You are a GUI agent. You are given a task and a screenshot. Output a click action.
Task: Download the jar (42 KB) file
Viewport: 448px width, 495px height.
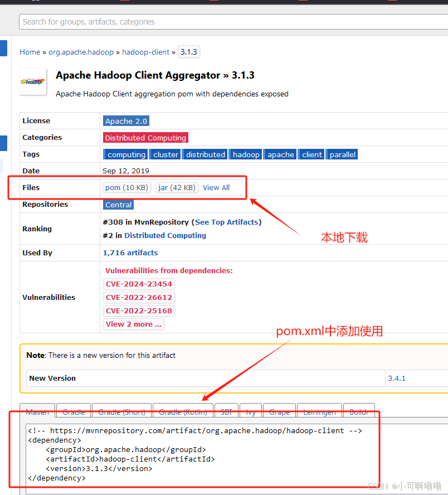click(177, 187)
